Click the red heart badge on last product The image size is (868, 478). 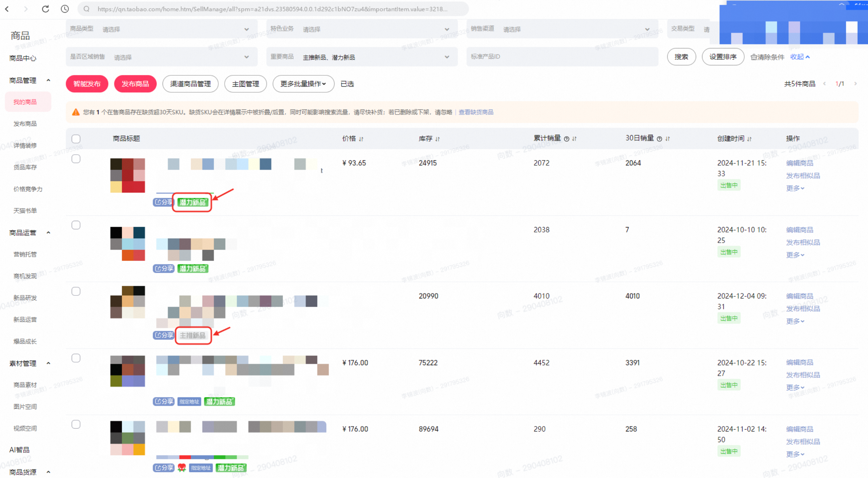click(x=181, y=468)
